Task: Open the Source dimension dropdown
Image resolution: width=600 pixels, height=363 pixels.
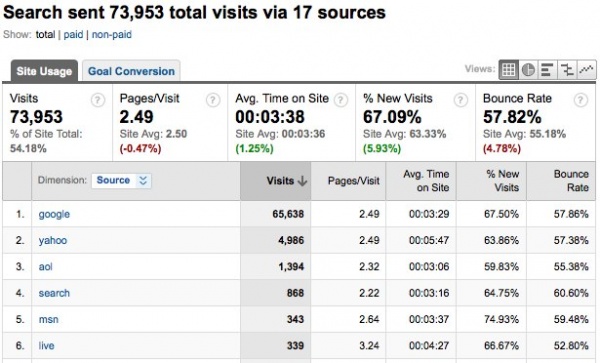Action: (121, 181)
